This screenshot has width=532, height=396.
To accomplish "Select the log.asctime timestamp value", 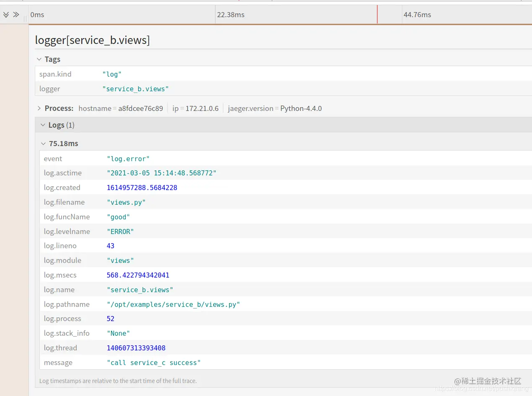I will pos(162,173).
